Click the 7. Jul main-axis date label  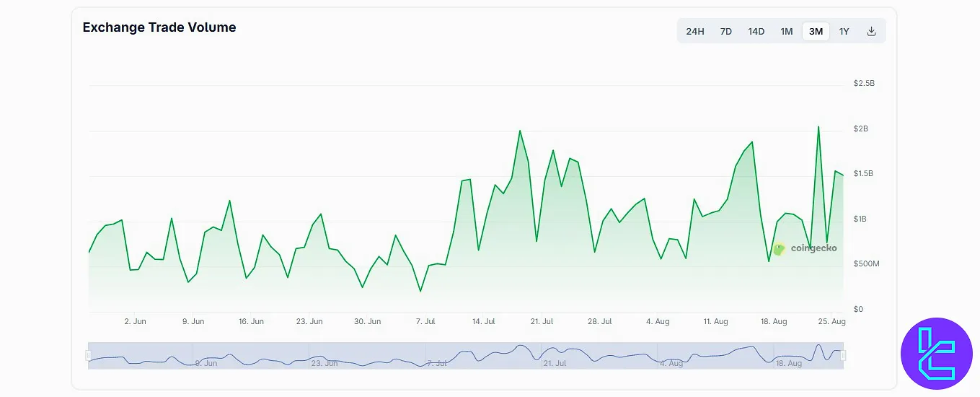425,321
